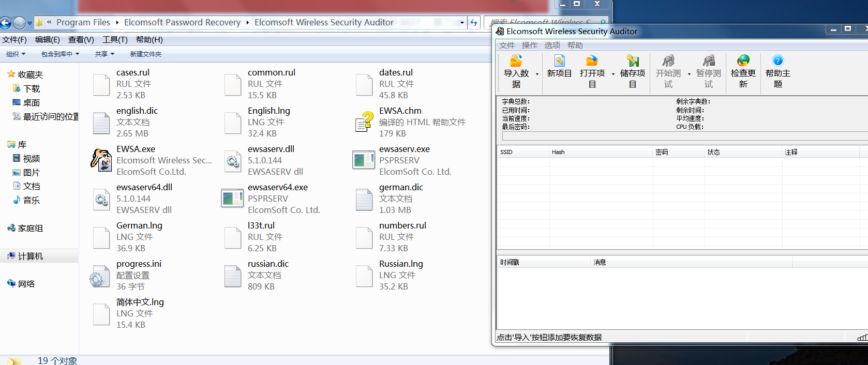This screenshot has height=365, width=868.
Task: Select the german.dic file icon
Action: point(364,199)
